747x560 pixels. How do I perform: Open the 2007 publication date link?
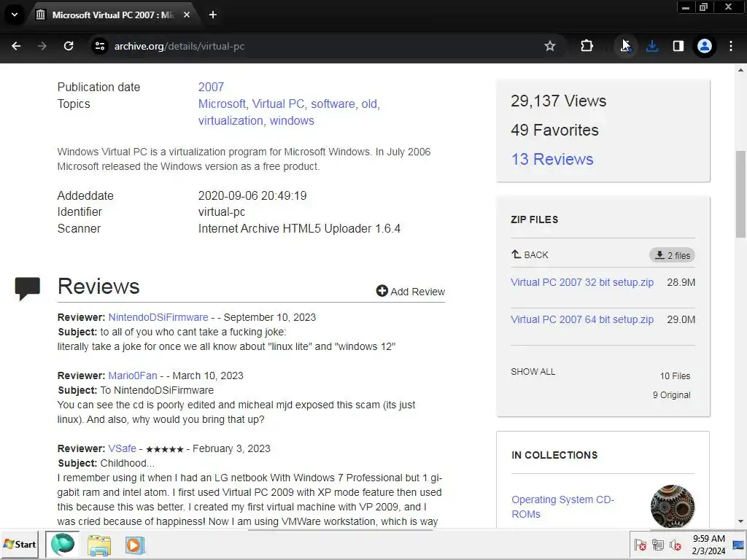(211, 87)
